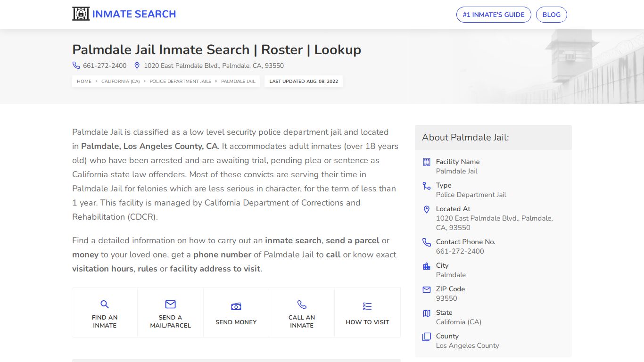The height and width of the screenshot is (362, 644).
Task: Click the Facility Name building icon
Action: (x=427, y=162)
